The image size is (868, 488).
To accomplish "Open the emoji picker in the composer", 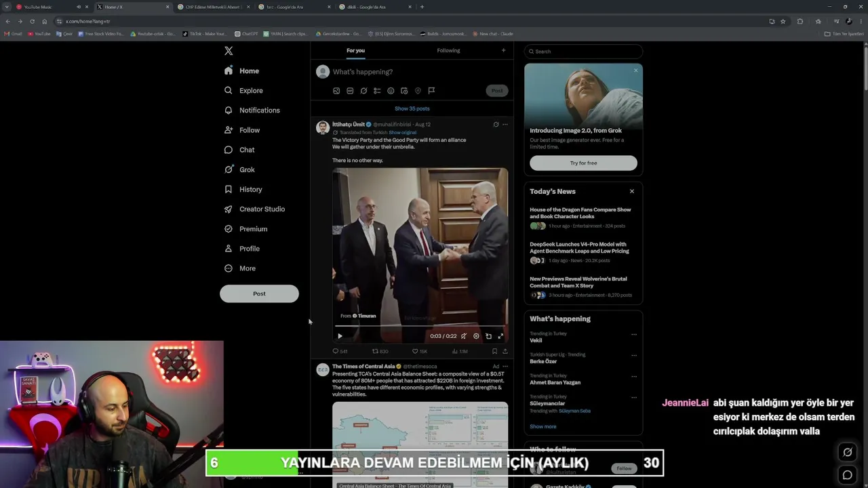I will (x=391, y=91).
